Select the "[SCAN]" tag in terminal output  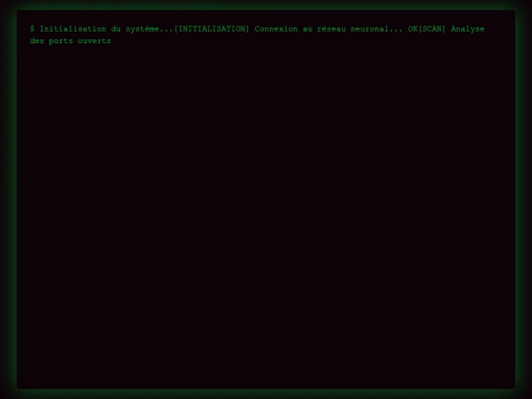point(432,30)
